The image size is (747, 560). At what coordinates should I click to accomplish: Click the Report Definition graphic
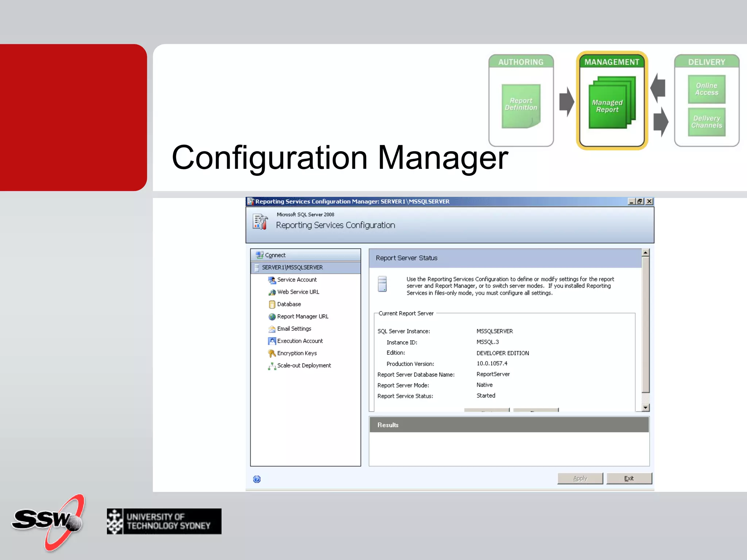pos(521,106)
